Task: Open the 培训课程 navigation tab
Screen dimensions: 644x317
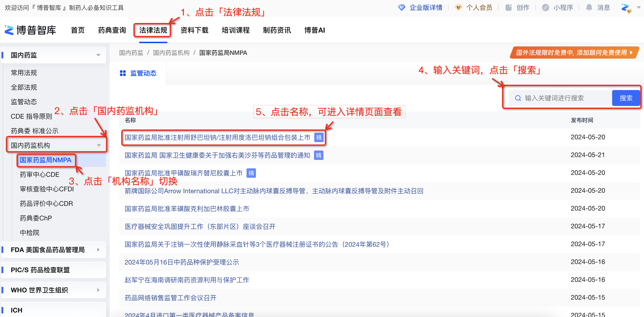Action: [236, 30]
